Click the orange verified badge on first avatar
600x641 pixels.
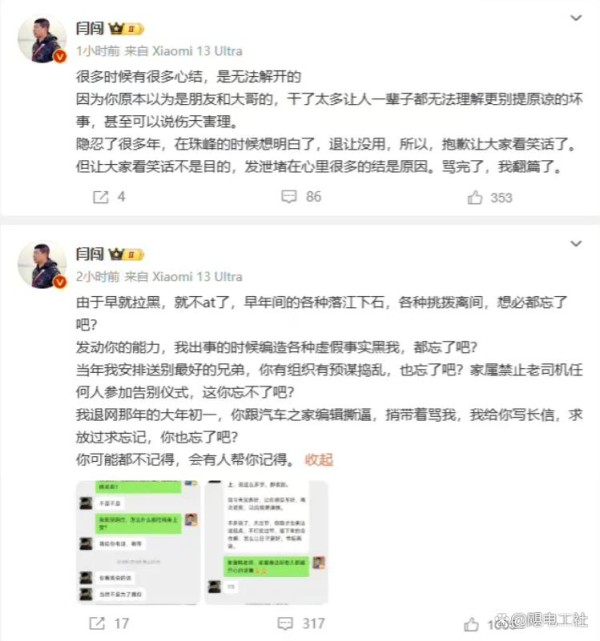pyautogui.click(x=60, y=56)
